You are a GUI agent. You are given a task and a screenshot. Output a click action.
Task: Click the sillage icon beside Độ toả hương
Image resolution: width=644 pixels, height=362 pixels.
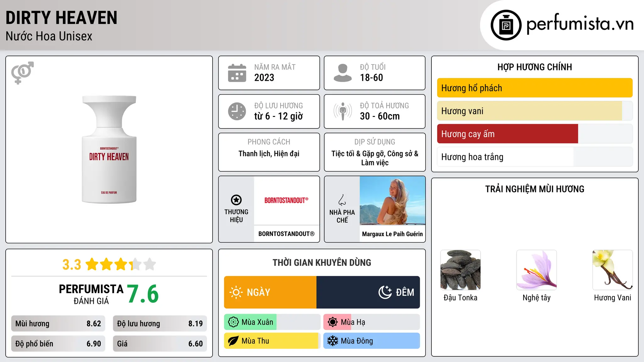[x=343, y=111]
